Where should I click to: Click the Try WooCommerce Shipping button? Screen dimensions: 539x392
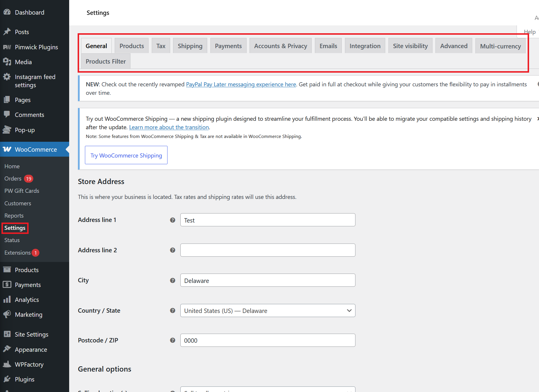[x=126, y=155]
